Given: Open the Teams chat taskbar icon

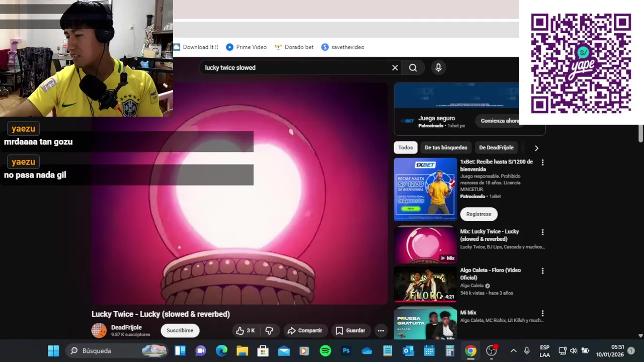Looking at the screenshot, I should pyautogui.click(x=201, y=351).
